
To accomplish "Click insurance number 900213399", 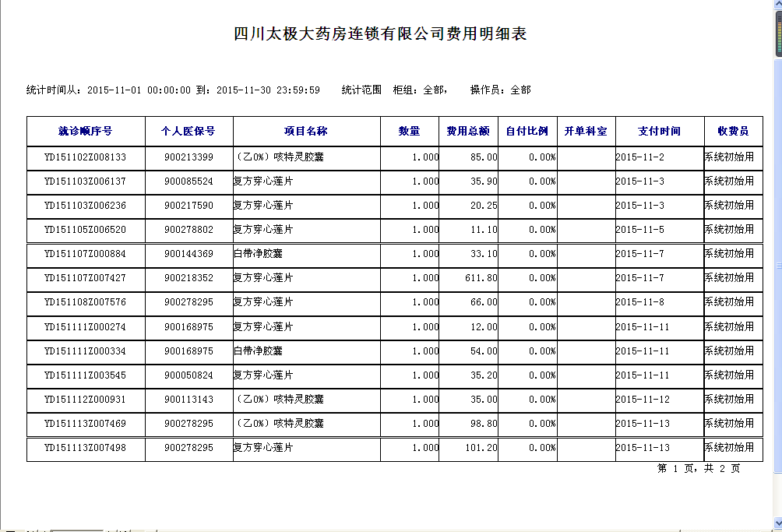I will pyautogui.click(x=188, y=157).
